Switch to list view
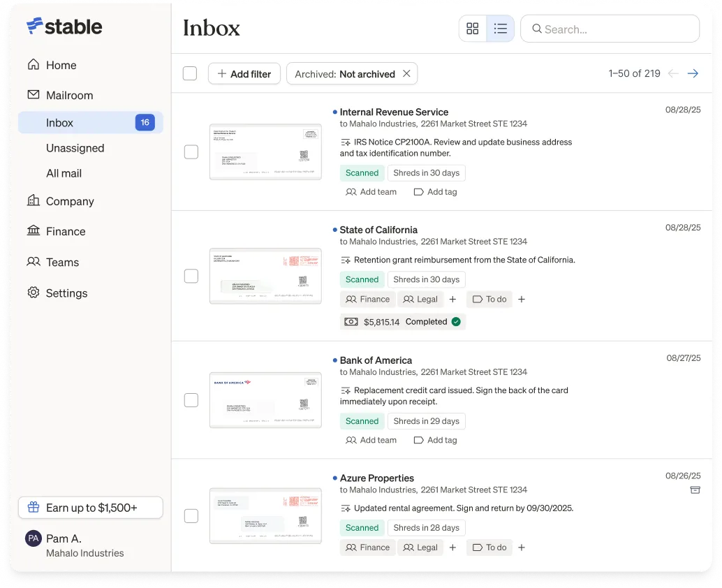Viewport: 722px width, 588px height. (500, 29)
